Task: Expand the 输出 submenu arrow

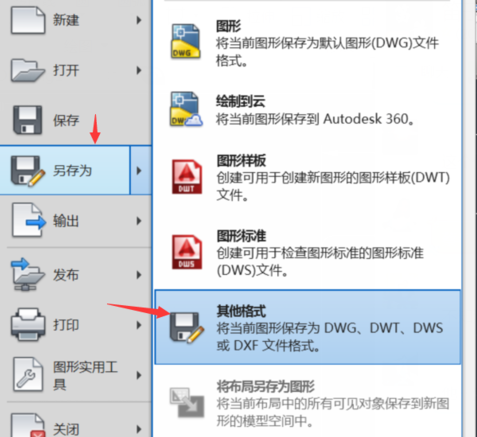Action: (139, 221)
